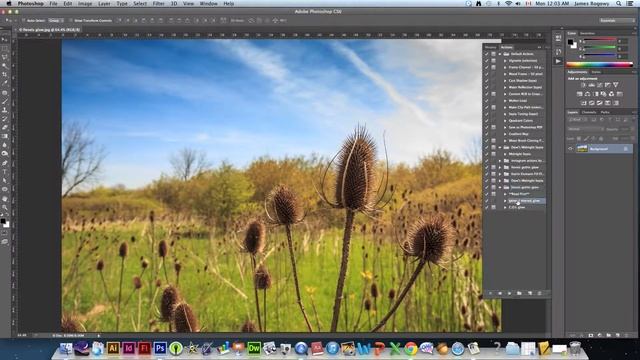Open the Filter menu
The width and height of the screenshot is (640, 360).
point(158,3)
